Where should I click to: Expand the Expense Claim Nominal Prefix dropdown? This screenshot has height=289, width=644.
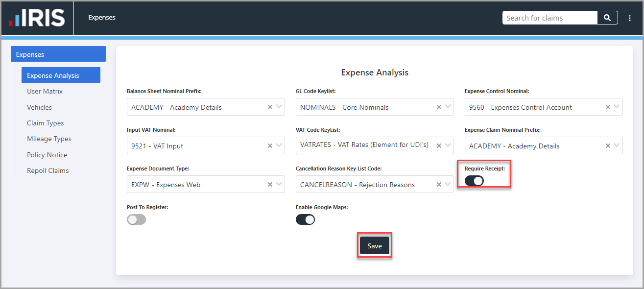(617, 145)
